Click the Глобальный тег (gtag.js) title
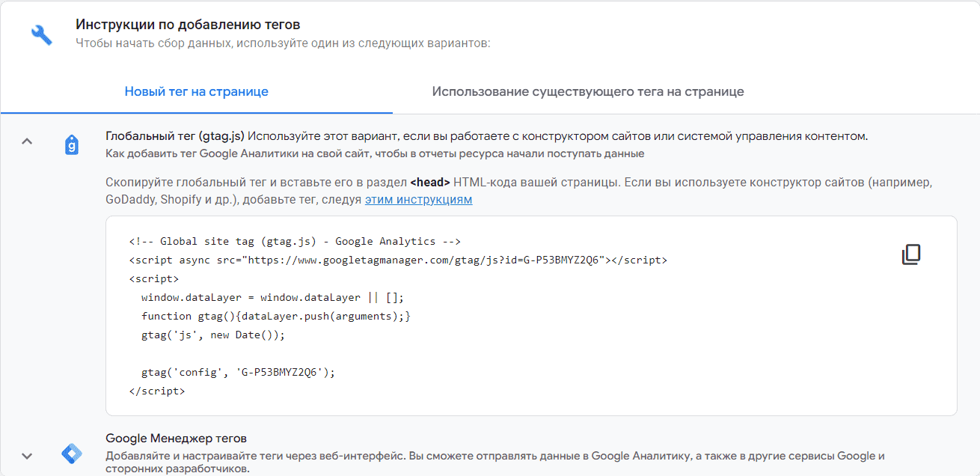The height and width of the screenshot is (476, 980). point(175,137)
